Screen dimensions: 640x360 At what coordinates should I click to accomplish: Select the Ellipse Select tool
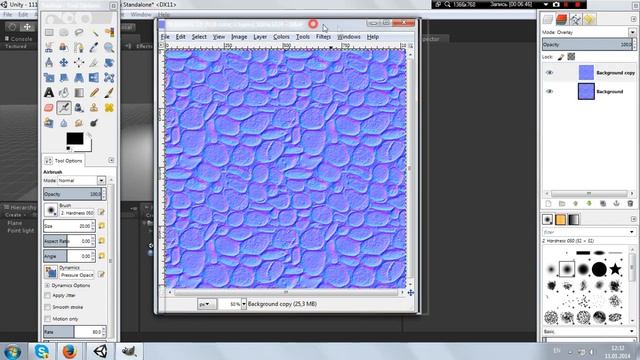click(64, 32)
